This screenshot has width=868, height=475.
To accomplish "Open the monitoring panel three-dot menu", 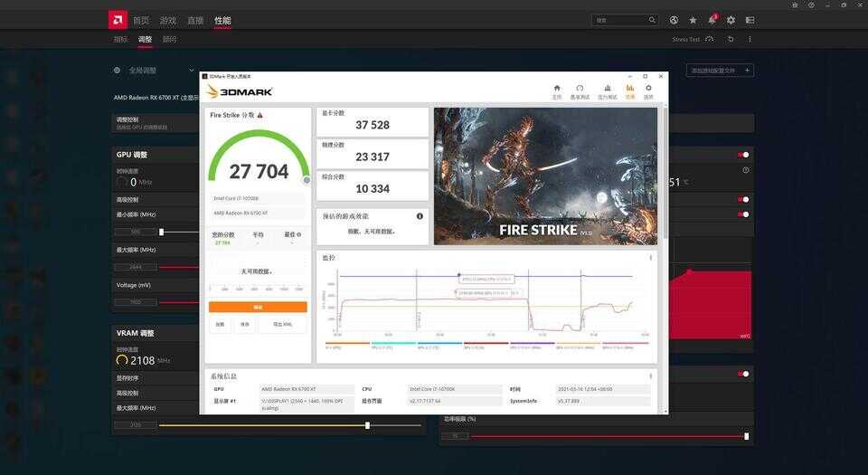I will [x=650, y=258].
